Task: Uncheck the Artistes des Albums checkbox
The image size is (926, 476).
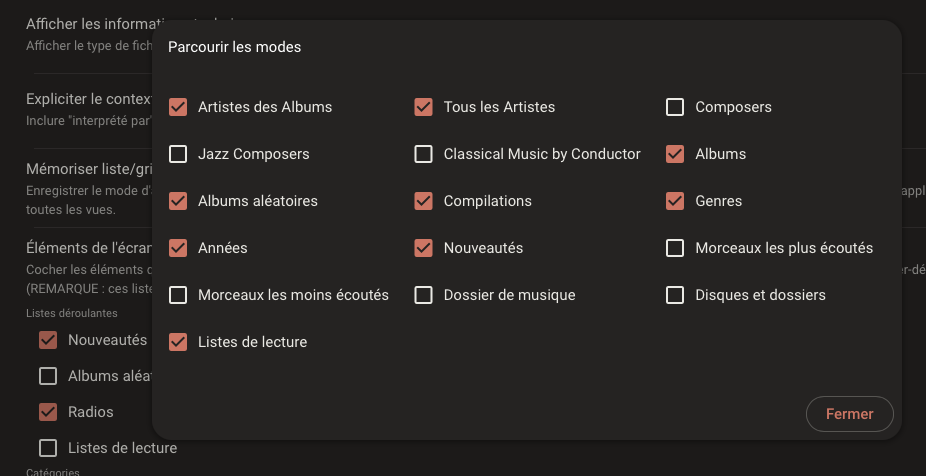Action: 178,107
